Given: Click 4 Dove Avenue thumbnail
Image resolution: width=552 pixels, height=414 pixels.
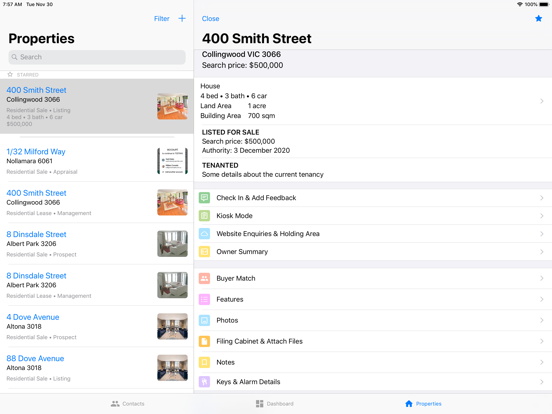Looking at the screenshot, I should (x=172, y=326).
